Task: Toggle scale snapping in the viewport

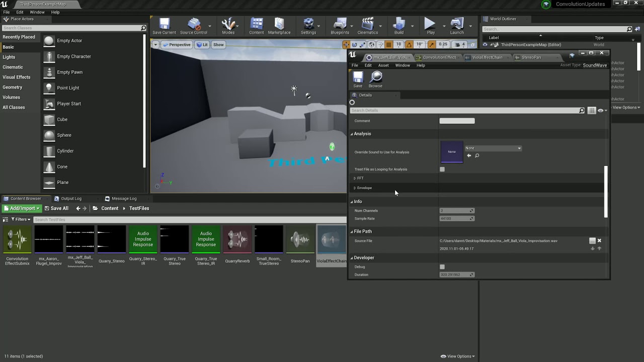Action: click(432, 45)
